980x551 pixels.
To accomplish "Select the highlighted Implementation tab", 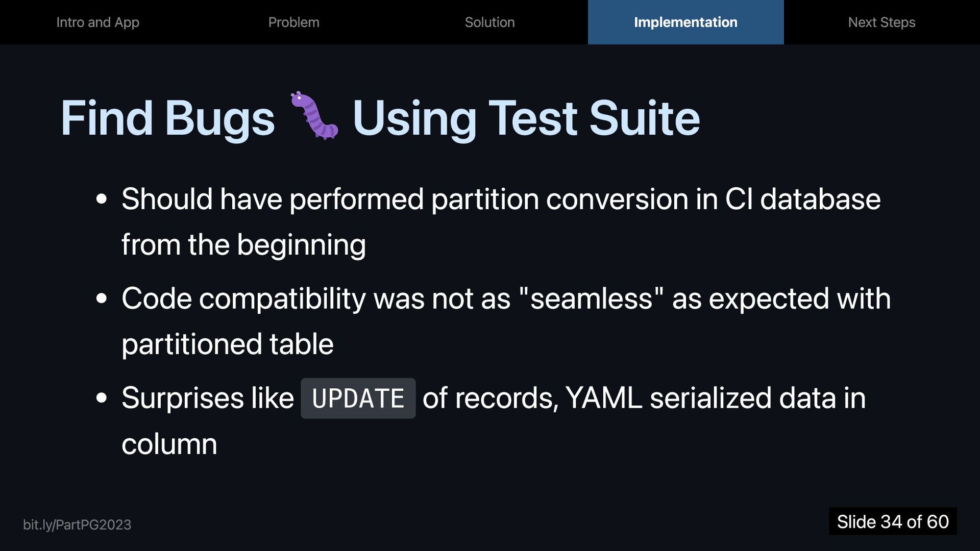I will coord(685,22).
